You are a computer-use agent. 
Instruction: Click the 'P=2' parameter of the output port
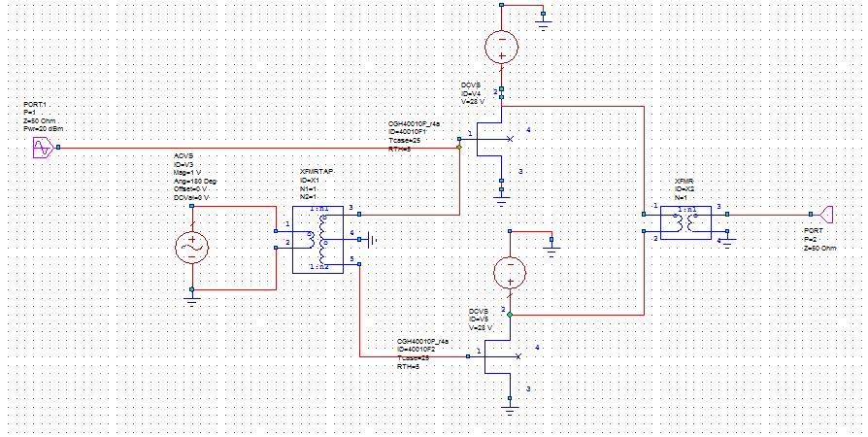[811, 239]
